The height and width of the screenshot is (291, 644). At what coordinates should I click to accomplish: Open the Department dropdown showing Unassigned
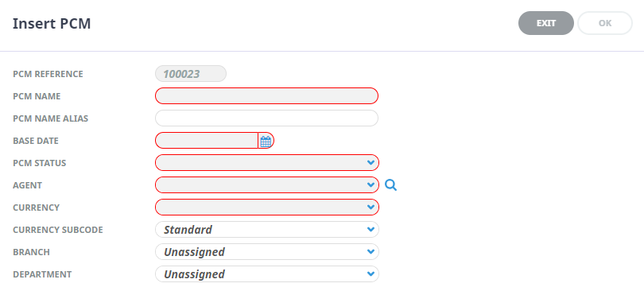(267, 274)
